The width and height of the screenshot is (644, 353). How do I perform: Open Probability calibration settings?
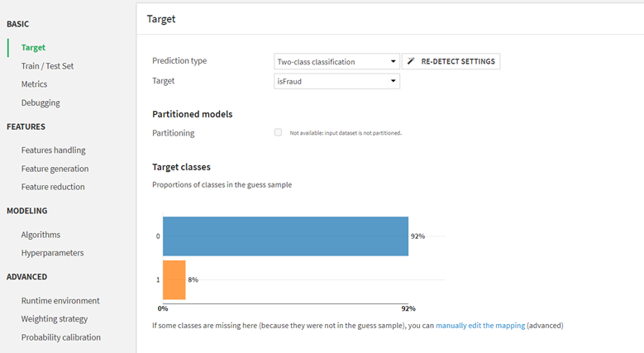(61, 337)
